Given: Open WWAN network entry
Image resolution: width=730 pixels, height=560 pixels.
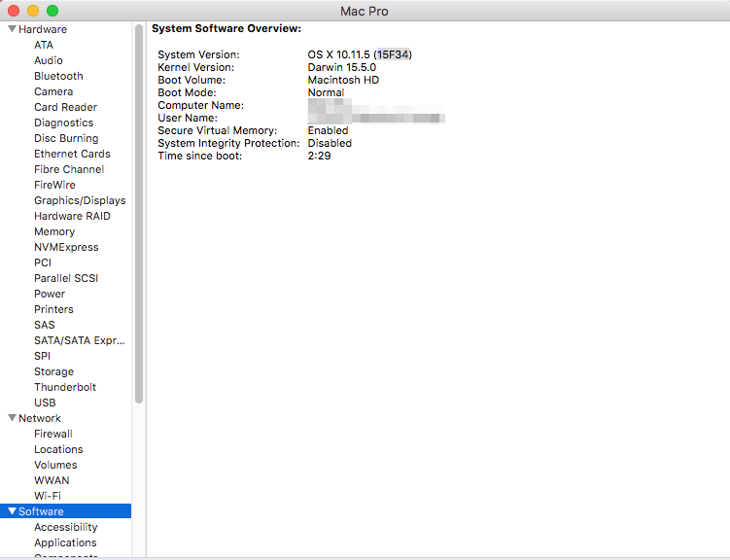Looking at the screenshot, I should click(x=52, y=480).
